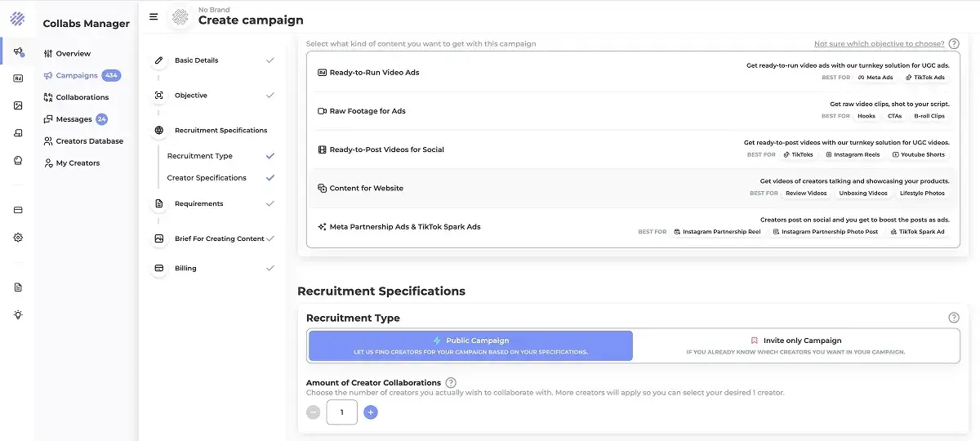Click the Lifestyle Photos tag
The width and height of the screenshot is (980, 441).
[922, 194]
